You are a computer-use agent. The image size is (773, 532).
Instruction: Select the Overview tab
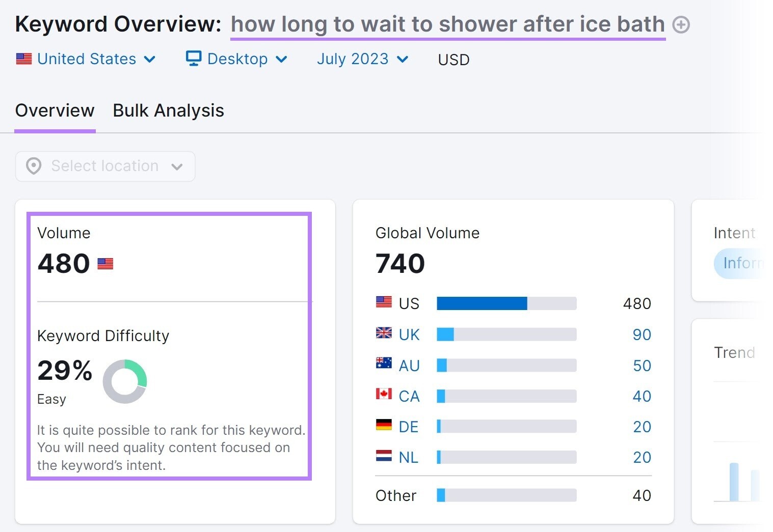click(55, 110)
